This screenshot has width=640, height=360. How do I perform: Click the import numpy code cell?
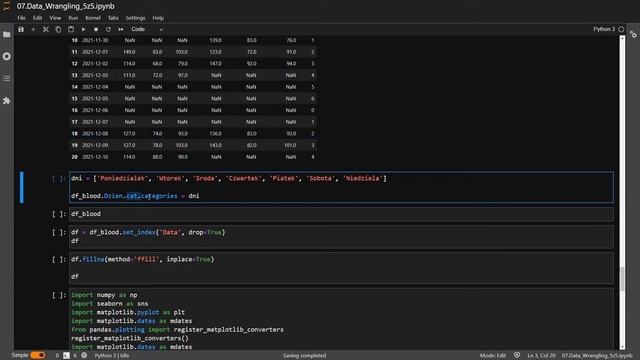pos(341,319)
